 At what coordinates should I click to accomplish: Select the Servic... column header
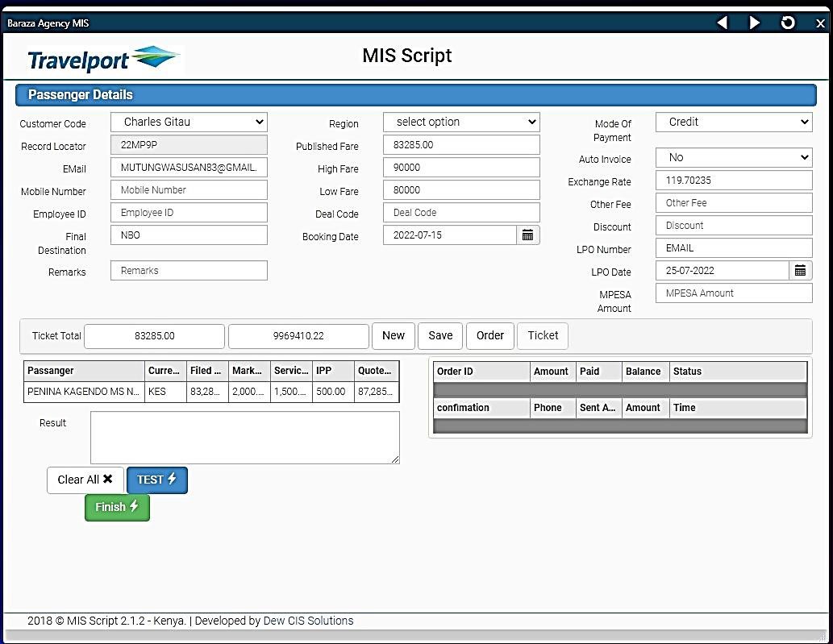click(x=291, y=371)
